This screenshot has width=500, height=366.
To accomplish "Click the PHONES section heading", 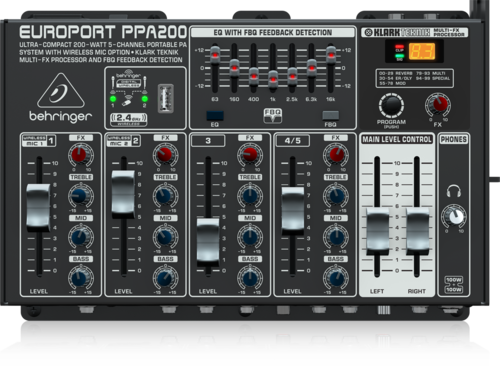I will coord(454,139).
